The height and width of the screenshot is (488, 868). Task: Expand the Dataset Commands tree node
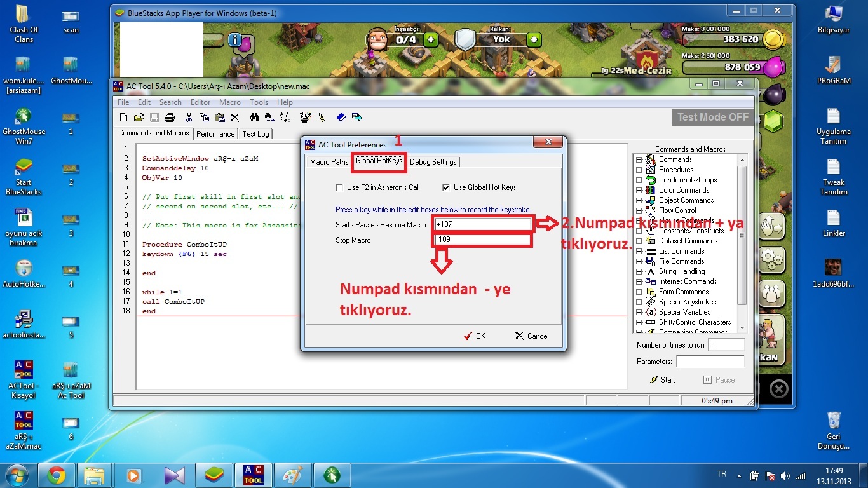coord(639,241)
